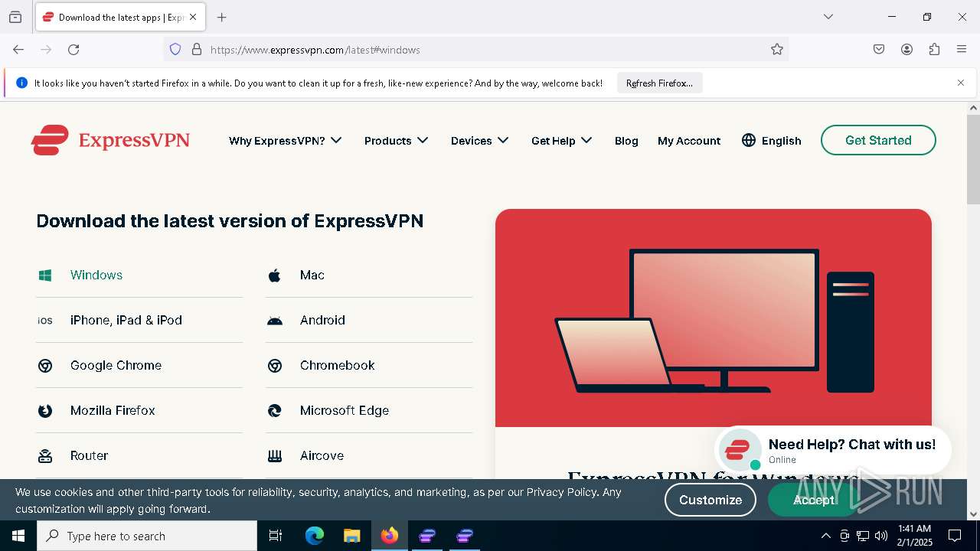Click the page vertical scrollbar
Image resolution: width=980 pixels, height=551 pixels.
(973, 159)
